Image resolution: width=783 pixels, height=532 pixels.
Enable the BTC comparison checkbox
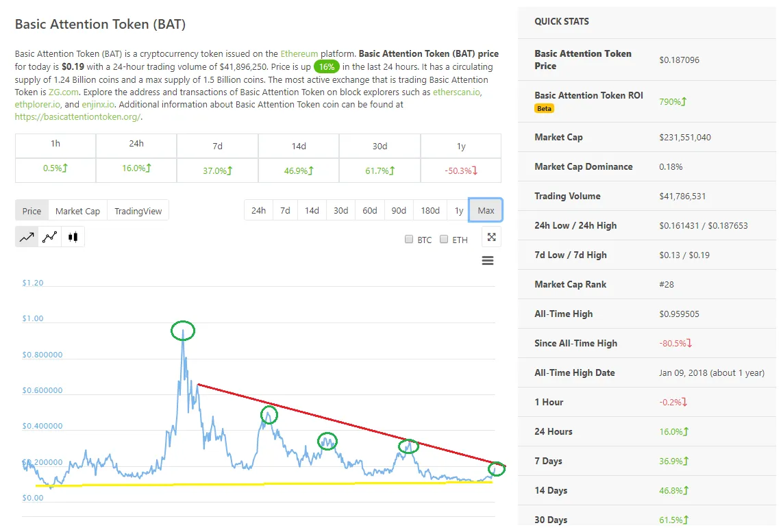click(409, 240)
